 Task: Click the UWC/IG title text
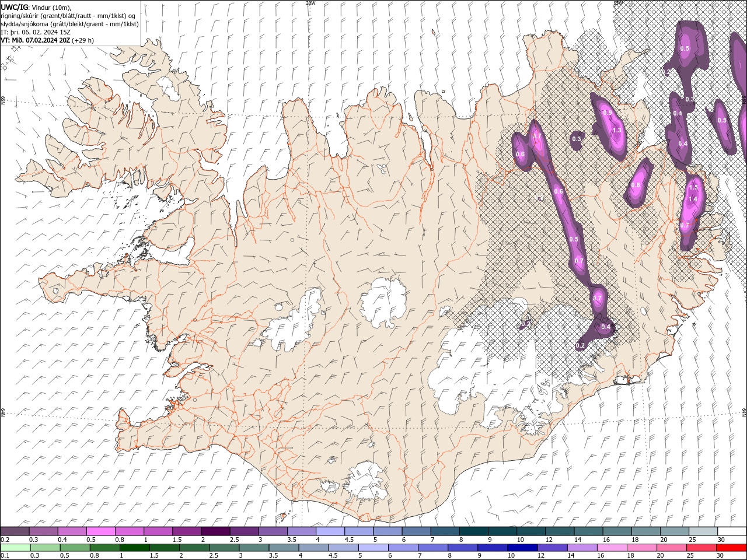point(14,7)
